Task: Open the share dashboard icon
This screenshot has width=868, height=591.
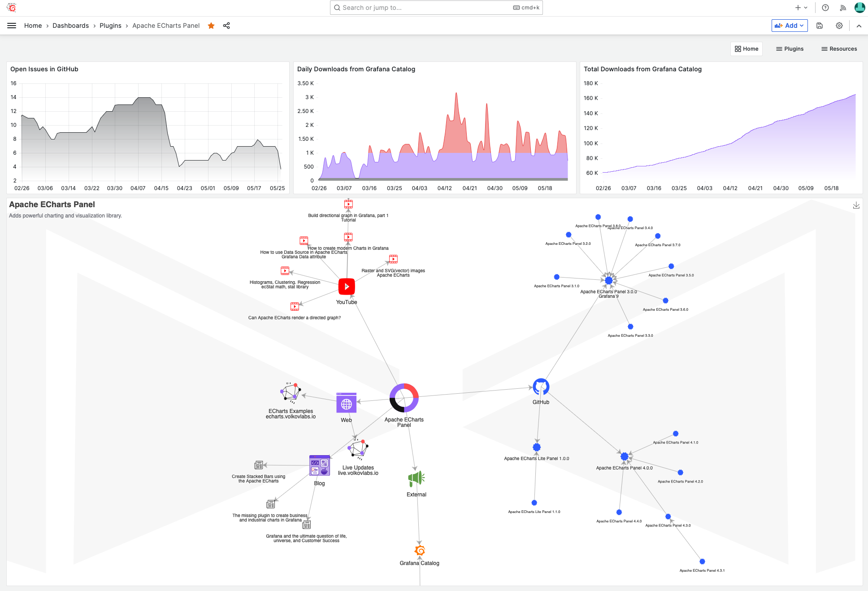Action: tap(226, 26)
